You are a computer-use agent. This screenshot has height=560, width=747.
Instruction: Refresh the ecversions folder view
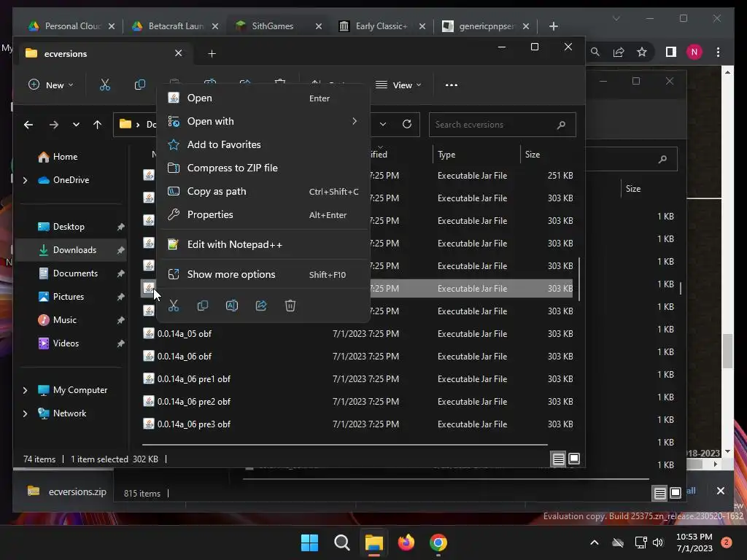point(407,124)
